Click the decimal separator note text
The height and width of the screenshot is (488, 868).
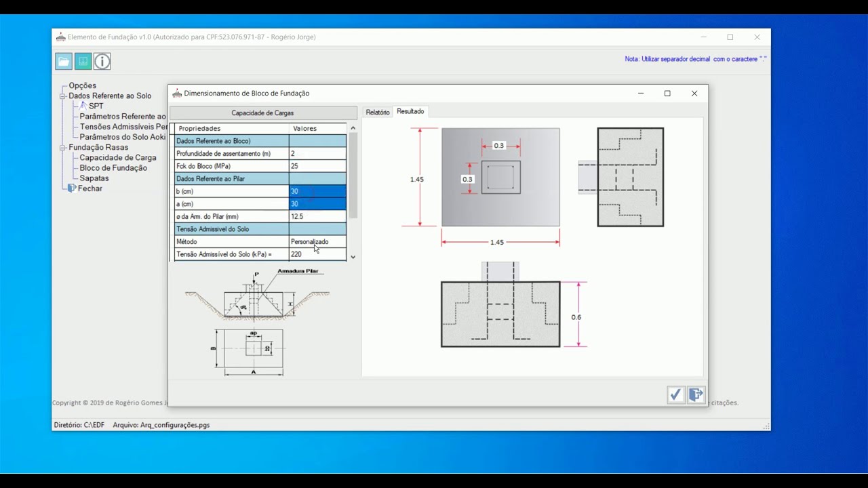[696, 59]
